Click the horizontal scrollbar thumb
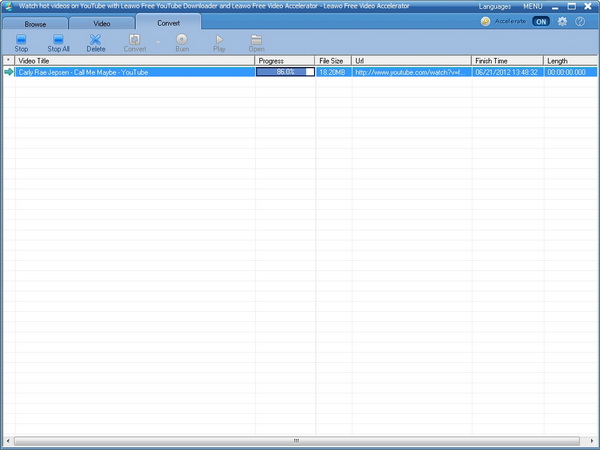 (297, 441)
